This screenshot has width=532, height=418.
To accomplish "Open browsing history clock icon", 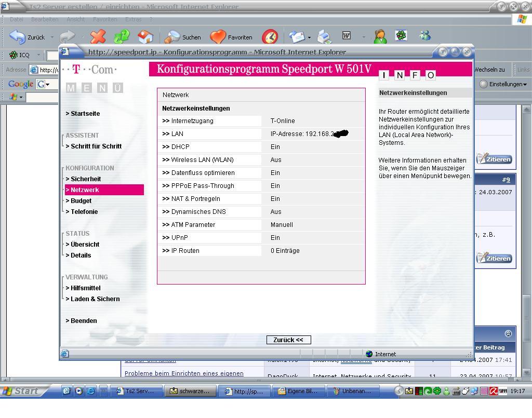I will pyautogui.click(x=270, y=37).
